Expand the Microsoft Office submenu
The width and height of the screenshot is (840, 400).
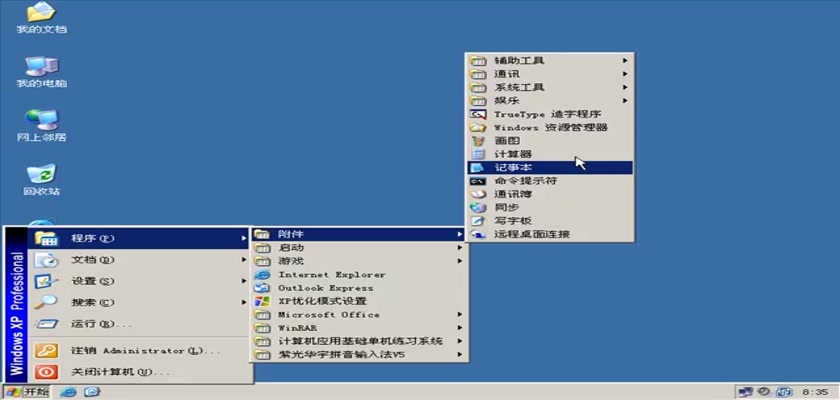(359, 314)
